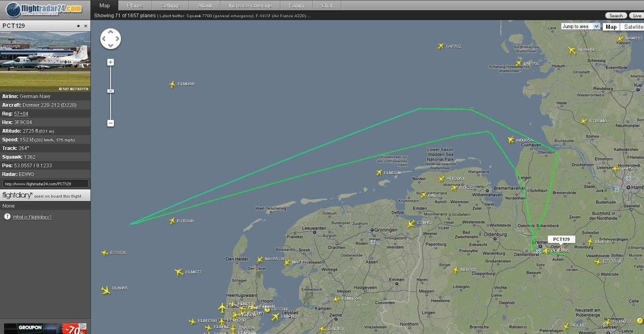The width and height of the screenshot is (644, 334).
Task: Open the Settings tab
Action: [x=170, y=5]
